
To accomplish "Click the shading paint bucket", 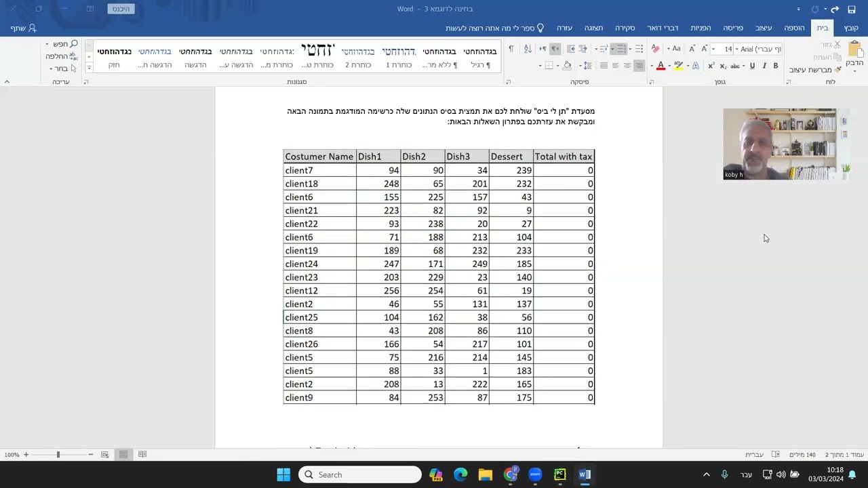I will 567,66.
